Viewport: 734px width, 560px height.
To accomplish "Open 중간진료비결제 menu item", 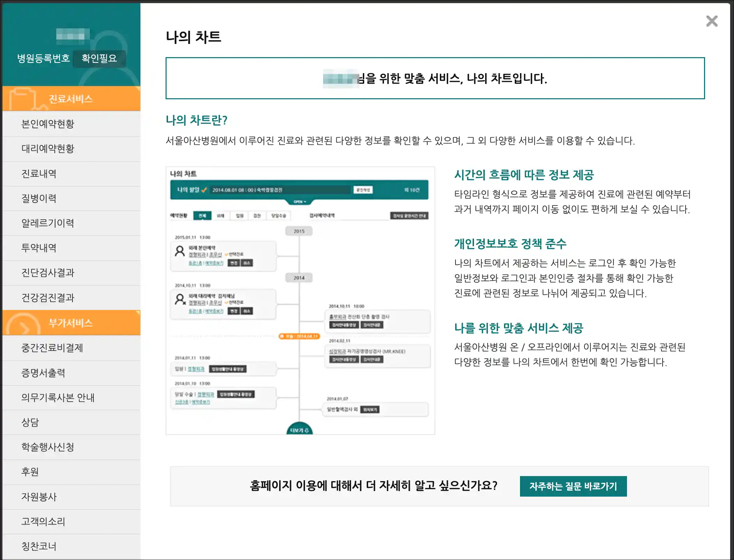I will pos(71,348).
